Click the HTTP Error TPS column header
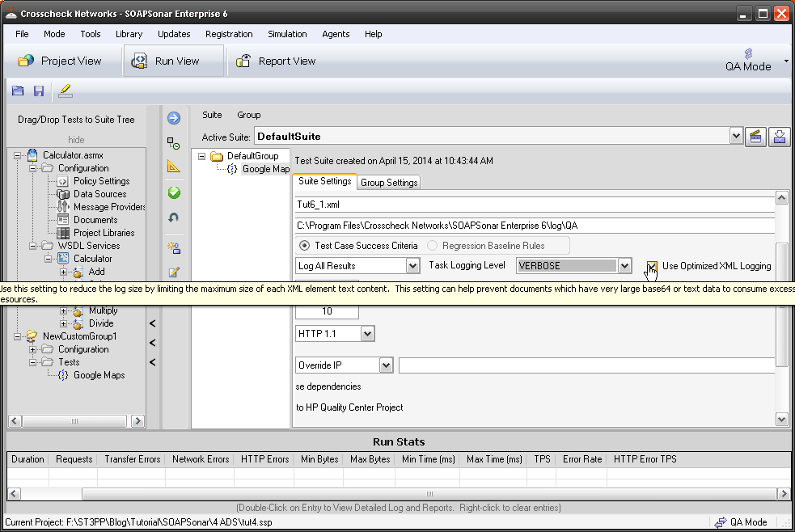Screen dimensions: 795x532 click(x=645, y=459)
